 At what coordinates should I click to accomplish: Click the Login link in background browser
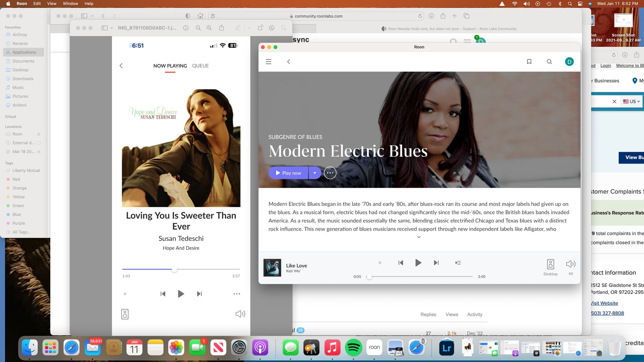coord(605,66)
